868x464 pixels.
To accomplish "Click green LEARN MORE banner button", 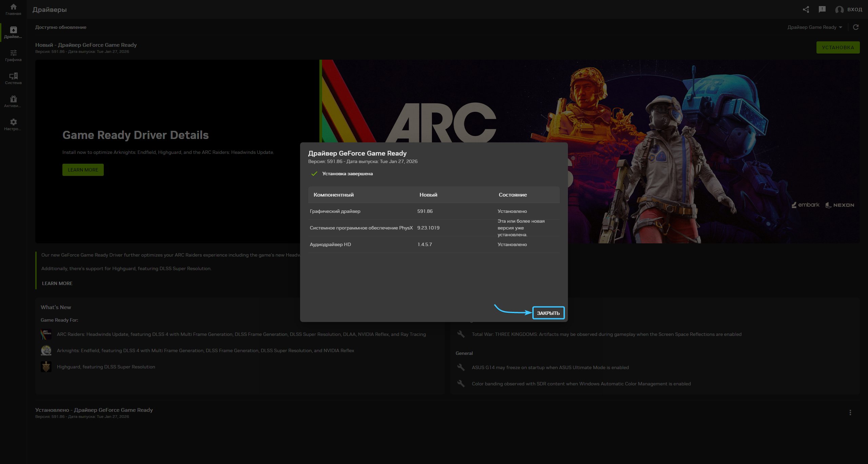I will tap(83, 170).
